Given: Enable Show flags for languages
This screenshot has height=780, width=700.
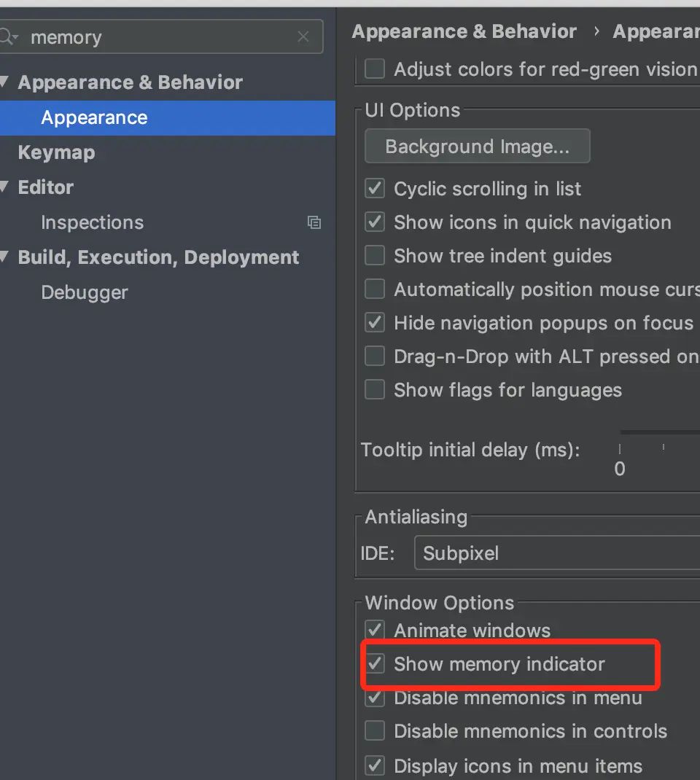Looking at the screenshot, I should tap(375, 390).
